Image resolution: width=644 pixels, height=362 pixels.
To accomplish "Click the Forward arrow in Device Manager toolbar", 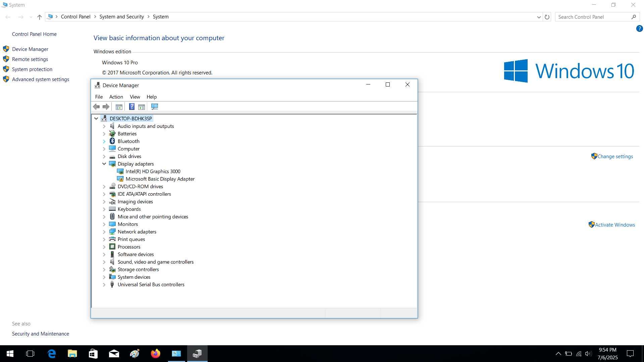I will pyautogui.click(x=106, y=107).
